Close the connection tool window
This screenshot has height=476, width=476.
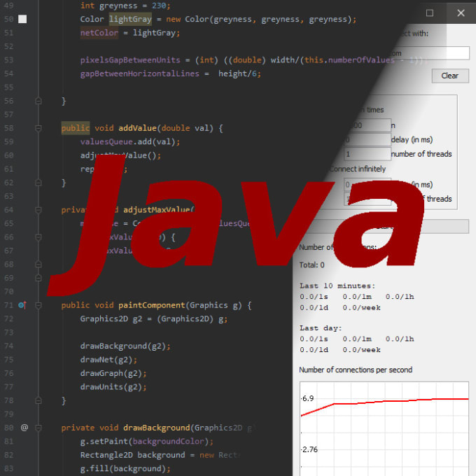[x=461, y=13]
